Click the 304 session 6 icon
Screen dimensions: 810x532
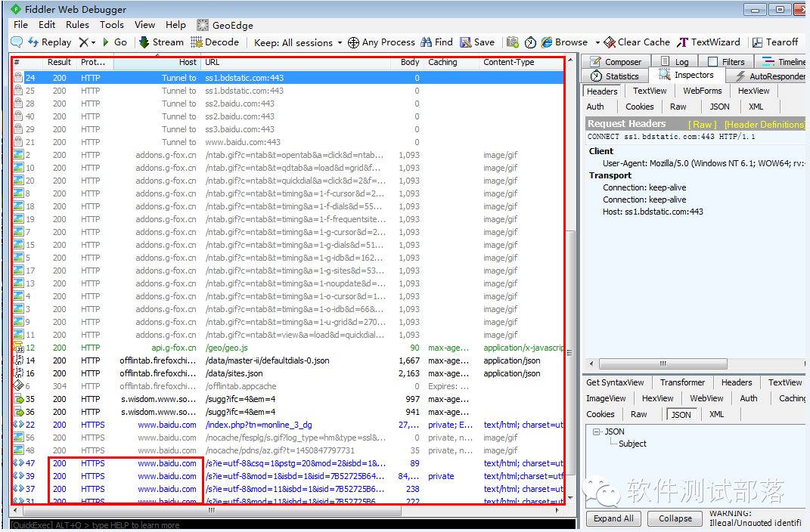click(18, 386)
